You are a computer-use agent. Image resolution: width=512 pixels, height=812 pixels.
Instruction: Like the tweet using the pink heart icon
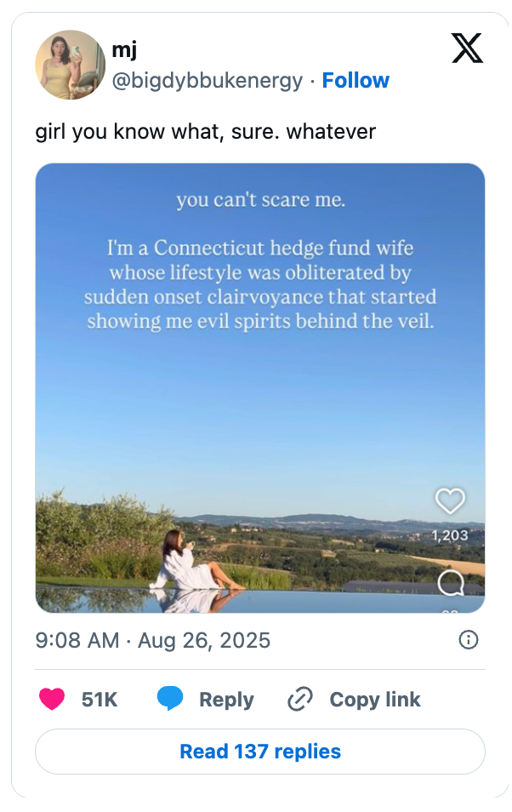(x=52, y=699)
